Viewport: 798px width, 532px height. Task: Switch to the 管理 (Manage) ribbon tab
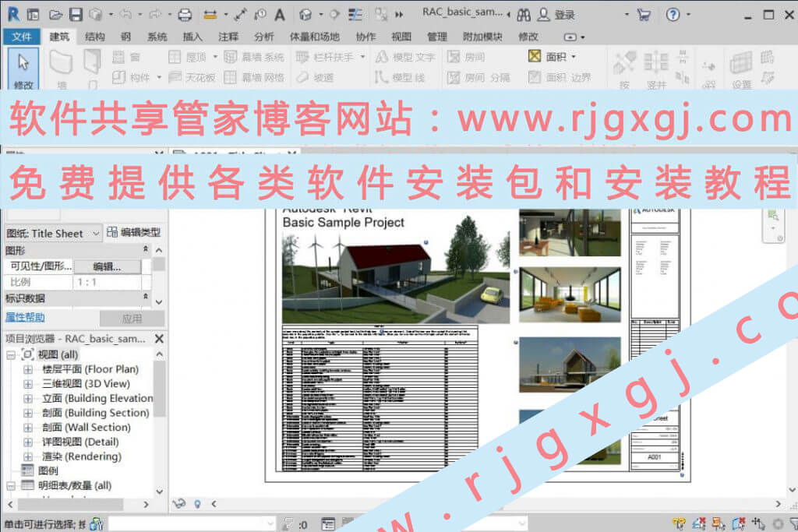pos(437,37)
